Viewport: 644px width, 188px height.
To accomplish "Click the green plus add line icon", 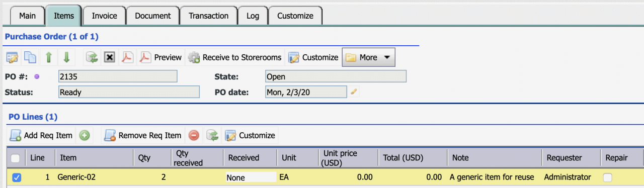I will (85, 135).
